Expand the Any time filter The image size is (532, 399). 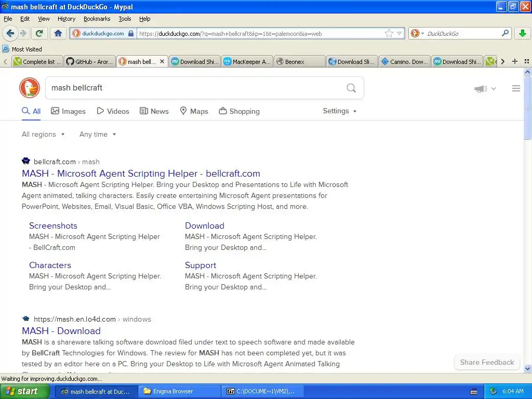coord(98,135)
